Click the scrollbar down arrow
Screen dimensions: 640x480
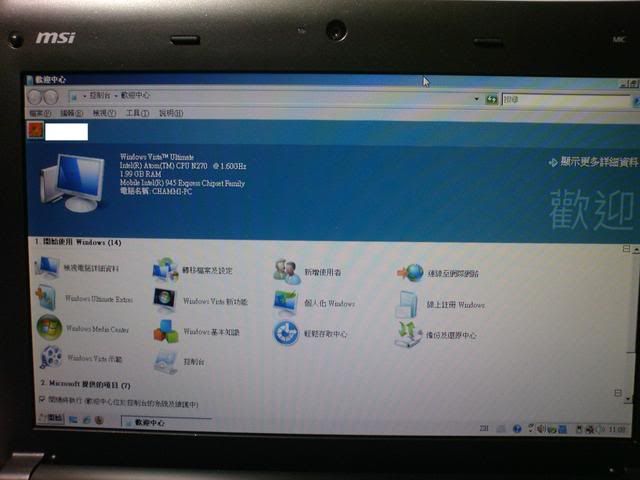coord(629,398)
